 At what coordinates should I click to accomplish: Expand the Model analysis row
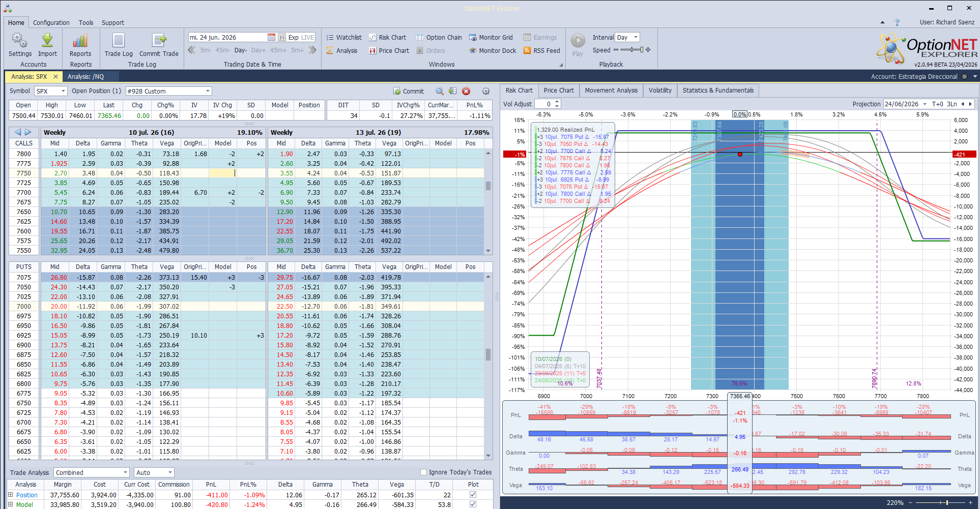[x=10, y=504]
